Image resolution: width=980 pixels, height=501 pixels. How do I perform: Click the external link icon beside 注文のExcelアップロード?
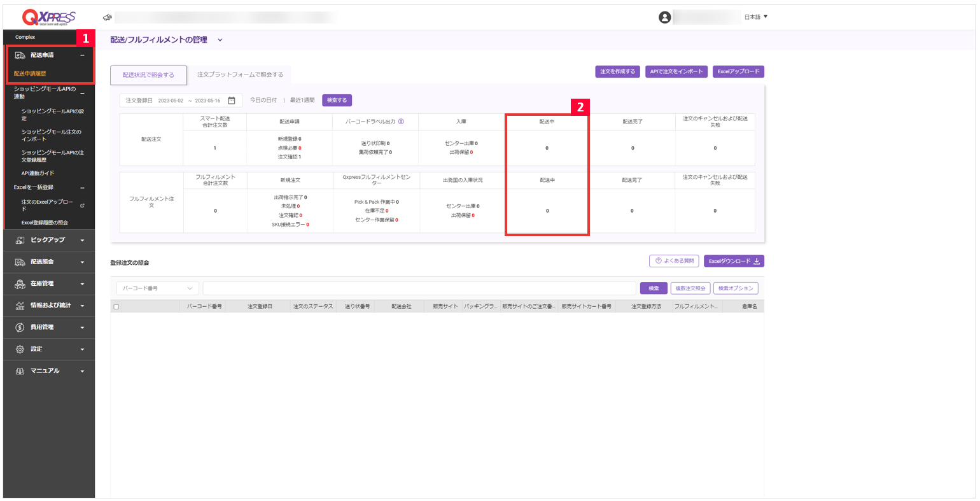(82, 206)
